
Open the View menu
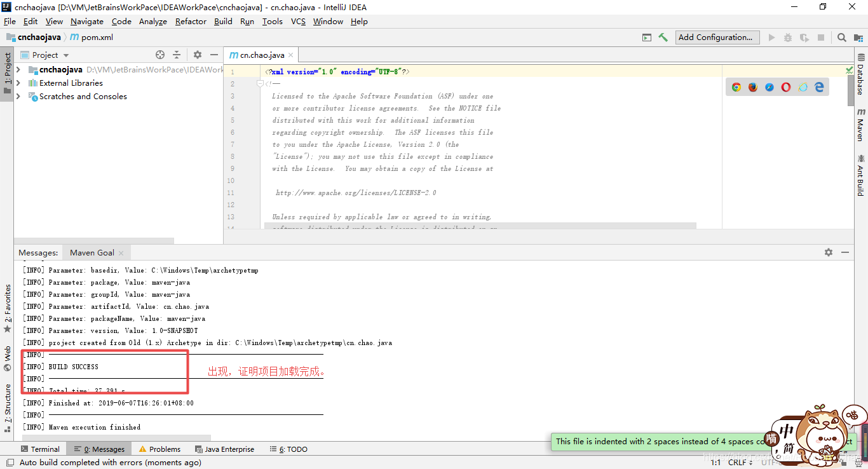pyautogui.click(x=54, y=22)
